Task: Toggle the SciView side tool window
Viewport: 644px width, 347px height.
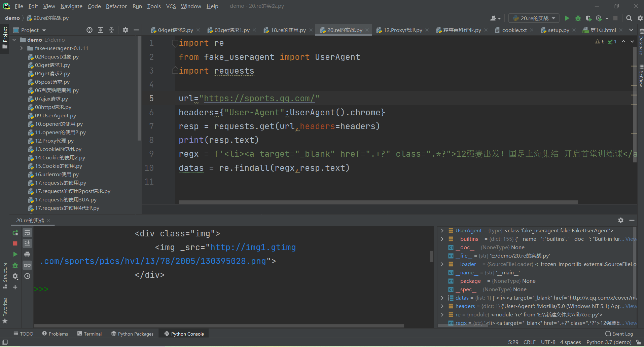Action: coord(641,76)
